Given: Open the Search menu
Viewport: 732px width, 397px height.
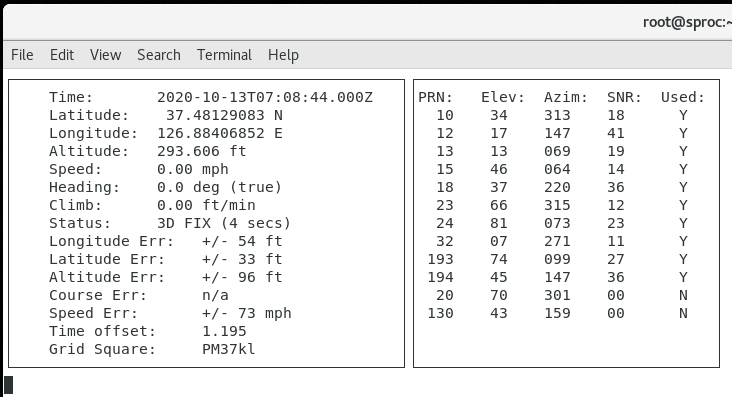Looking at the screenshot, I should [x=159, y=55].
